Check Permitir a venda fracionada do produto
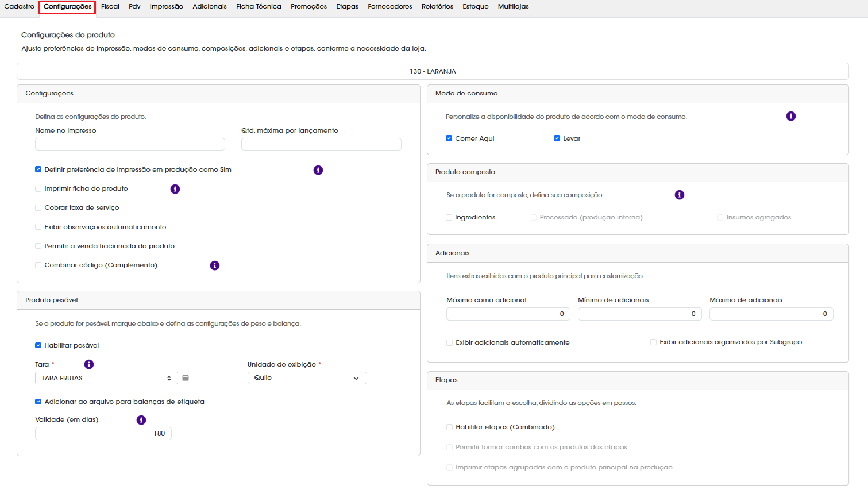The height and width of the screenshot is (497, 868). 38,246
